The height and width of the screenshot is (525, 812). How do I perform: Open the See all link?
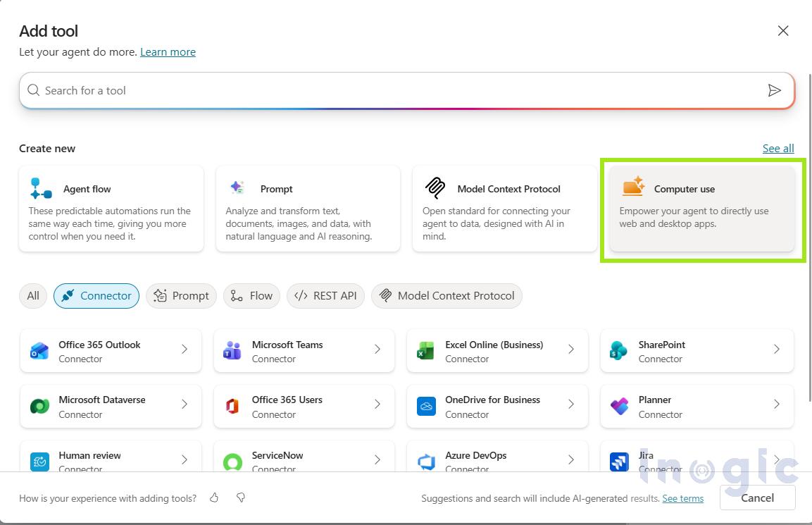[x=777, y=149]
